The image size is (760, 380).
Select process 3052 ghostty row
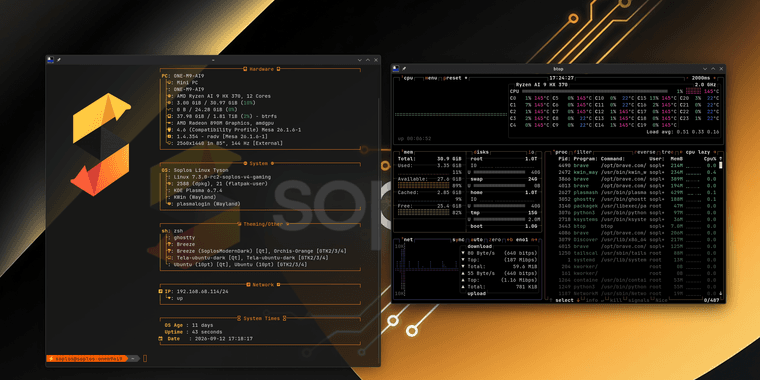pyautogui.click(x=636, y=199)
